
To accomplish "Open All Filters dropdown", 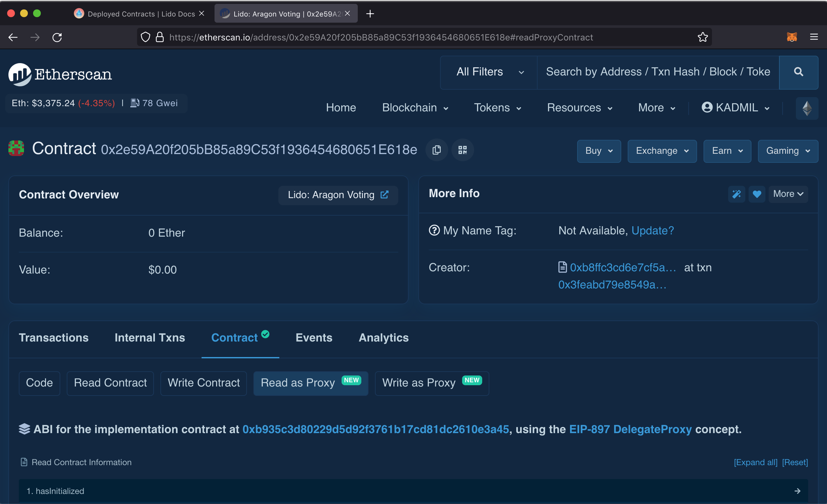I will pyautogui.click(x=489, y=72).
